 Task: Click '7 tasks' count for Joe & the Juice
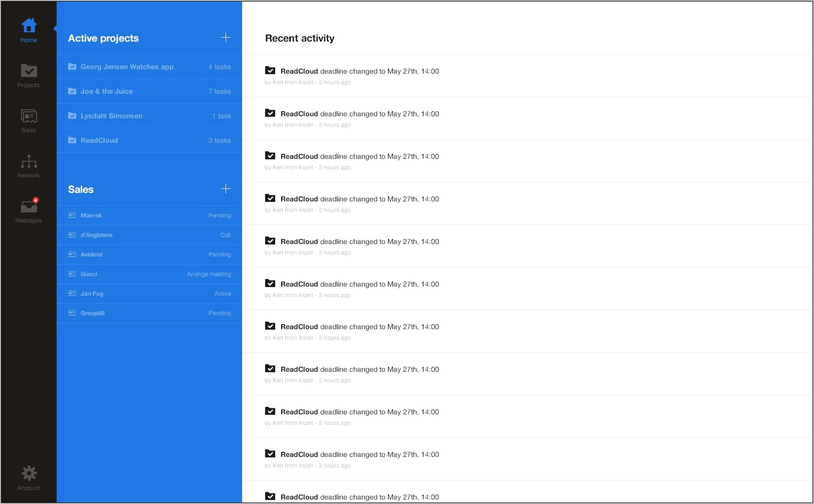click(220, 91)
